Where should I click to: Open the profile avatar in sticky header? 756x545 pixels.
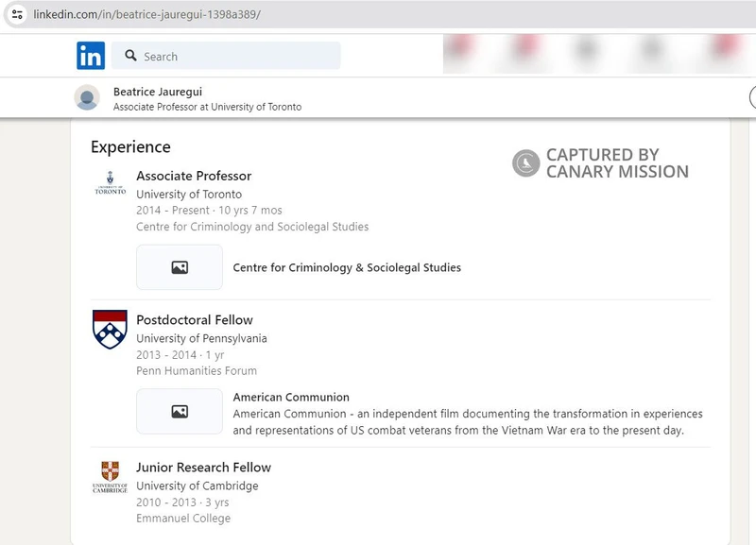87,97
